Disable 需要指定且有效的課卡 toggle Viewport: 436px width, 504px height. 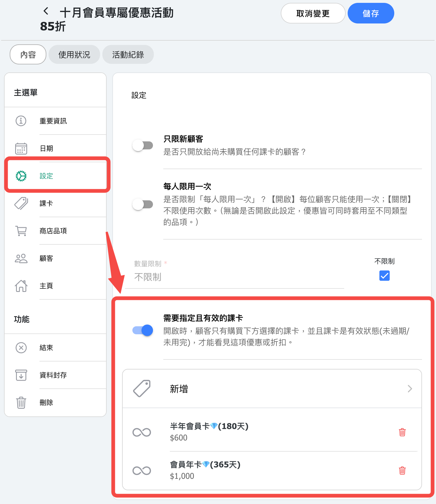143,330
